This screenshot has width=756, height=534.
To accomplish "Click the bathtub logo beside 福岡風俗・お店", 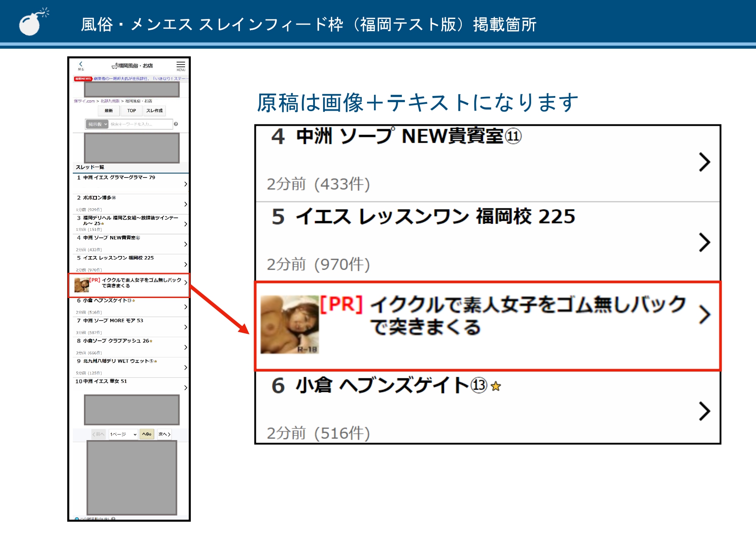I will [x=115, y=65].
